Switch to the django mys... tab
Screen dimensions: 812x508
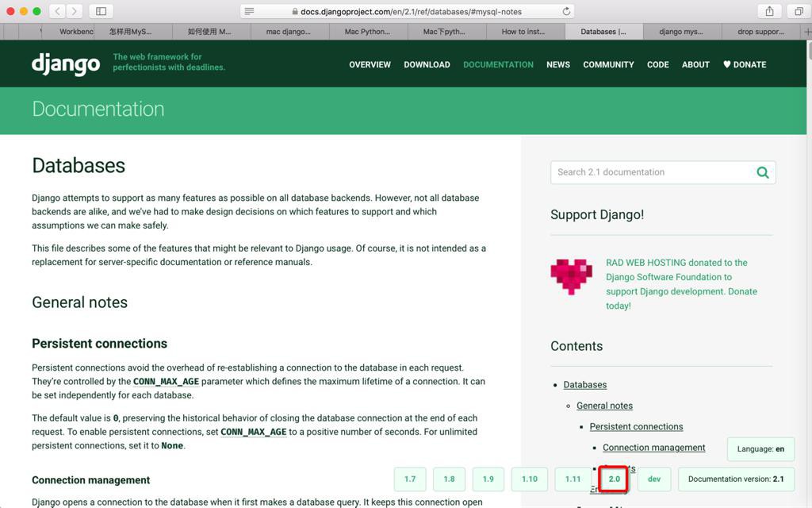681,32
